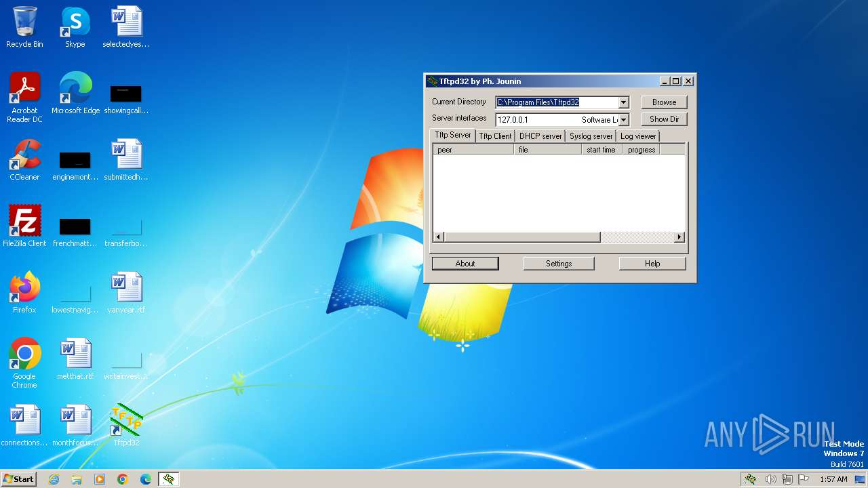Click the Help button
The width and height of the screenshot is (868, 488).
pyautogui.click(x=652, y=264)
